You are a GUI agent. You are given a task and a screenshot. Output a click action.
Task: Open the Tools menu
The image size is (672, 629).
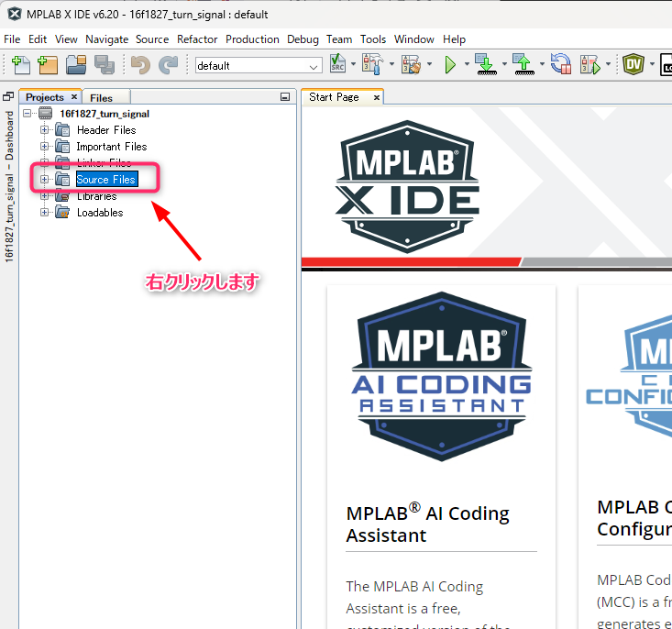[x=373, y=39]
